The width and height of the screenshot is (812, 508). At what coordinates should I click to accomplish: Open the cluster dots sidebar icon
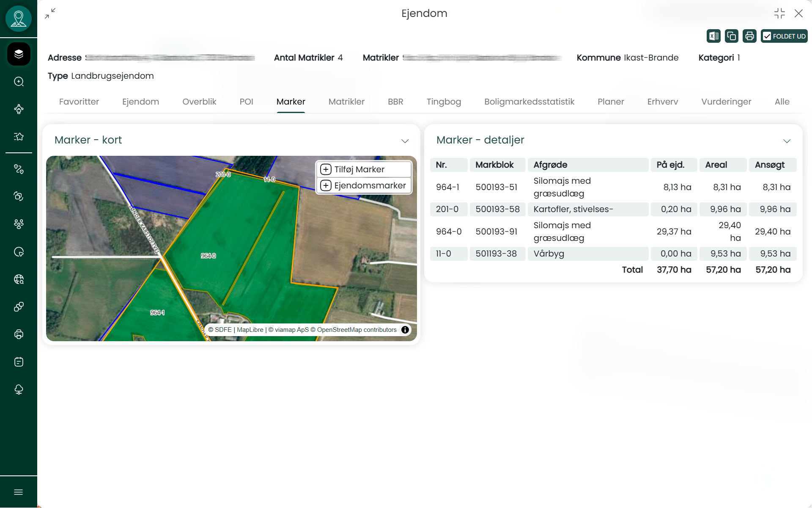click(x=19, y=224)
